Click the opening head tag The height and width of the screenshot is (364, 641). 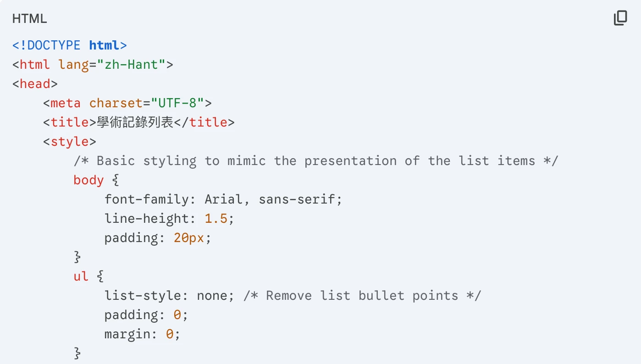pyautogui.click(x=35, y=84)
